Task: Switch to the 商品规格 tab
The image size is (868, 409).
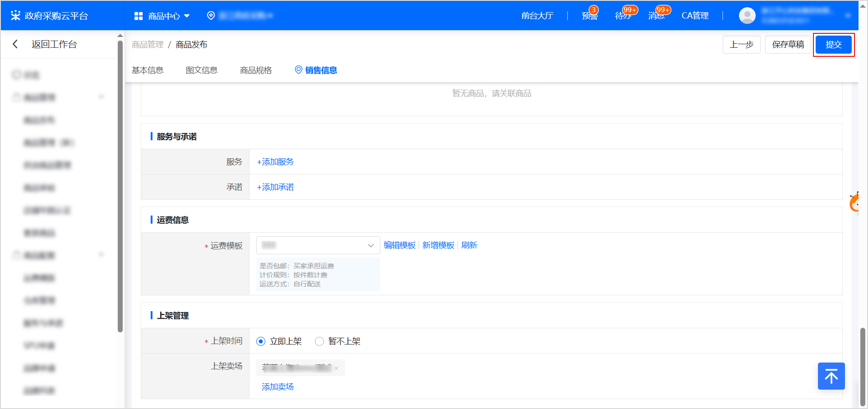Action: coord(256,70)
